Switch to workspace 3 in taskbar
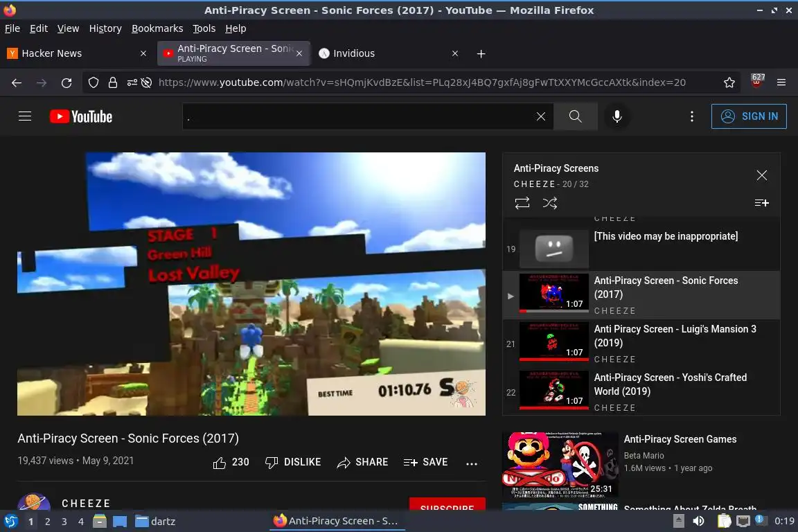The image size is (798, 532). click(x=64, y=522)
